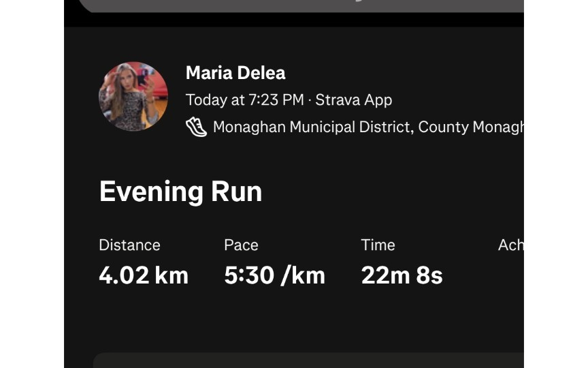Click the Maria Delea athlete name

[x=235, y=73]
